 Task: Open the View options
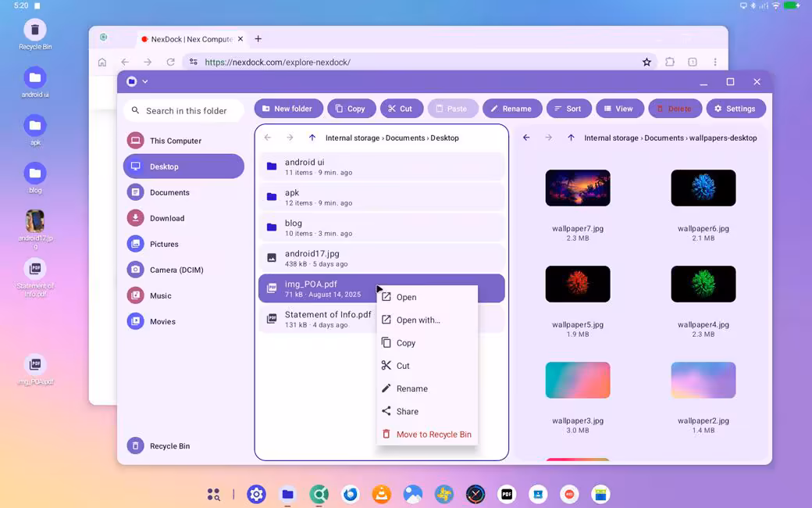pyautogui.click(x=619, y=109)
